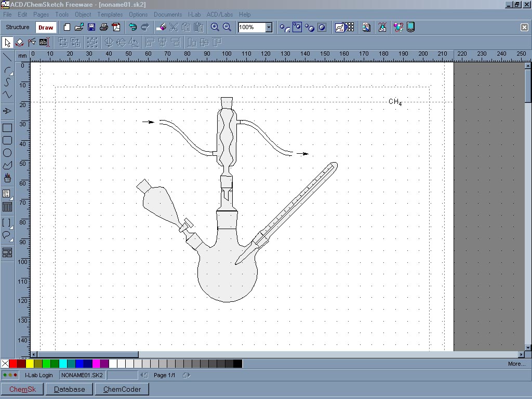Viewport: 532px width, 399px height.
Task: Click the Database button
Action: tap(70, 389)
